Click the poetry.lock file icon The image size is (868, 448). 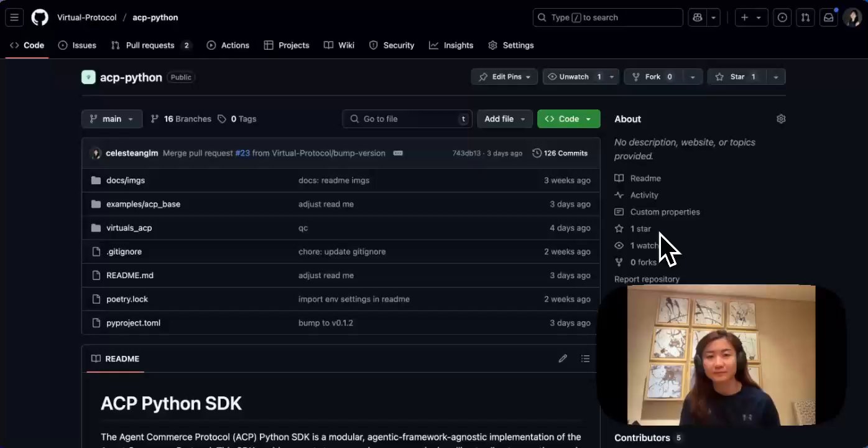tap(96, 299)
